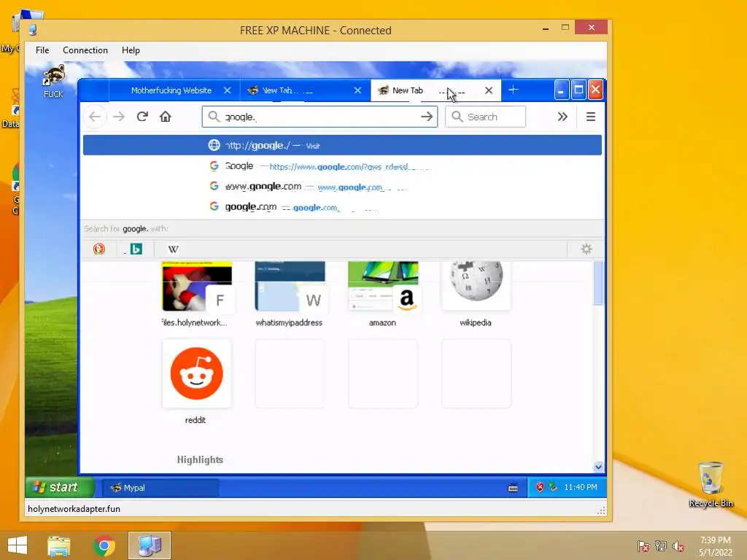Select http://google./ Visit suggestion
Screen dimensions: 747x560
342,145
